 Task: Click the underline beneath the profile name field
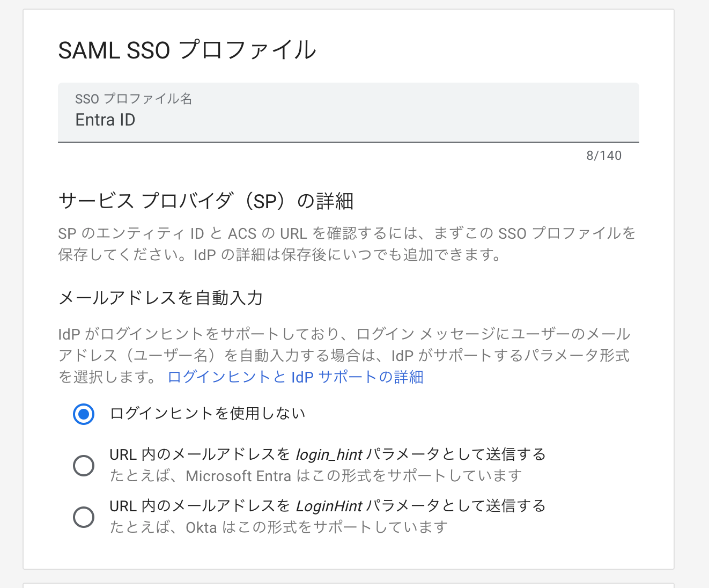tap(348, 142)
